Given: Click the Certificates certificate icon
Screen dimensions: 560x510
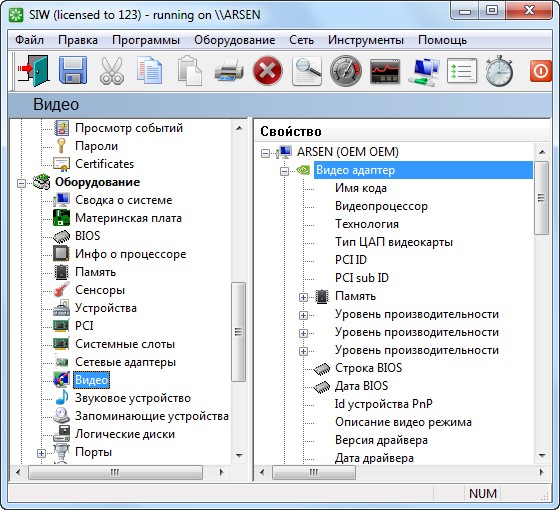Looking at the screenshot, I should coord(61,164).
